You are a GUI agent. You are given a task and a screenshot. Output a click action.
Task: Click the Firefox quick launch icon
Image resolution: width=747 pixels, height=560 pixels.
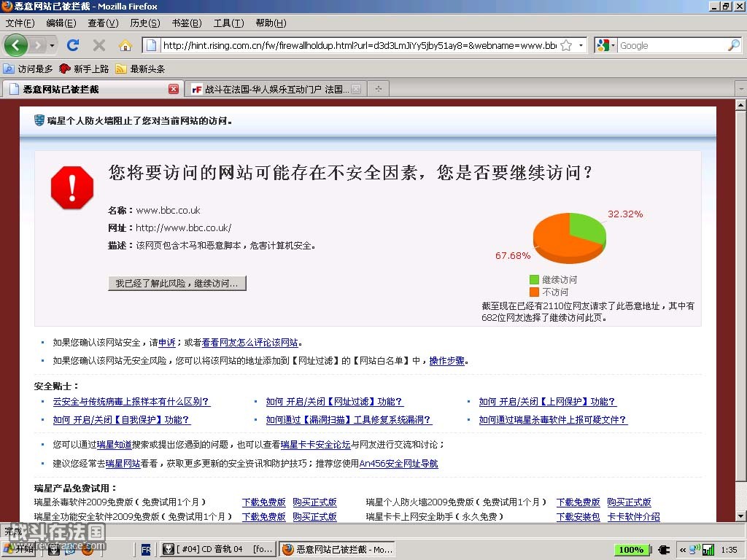(x=88, y=550)
